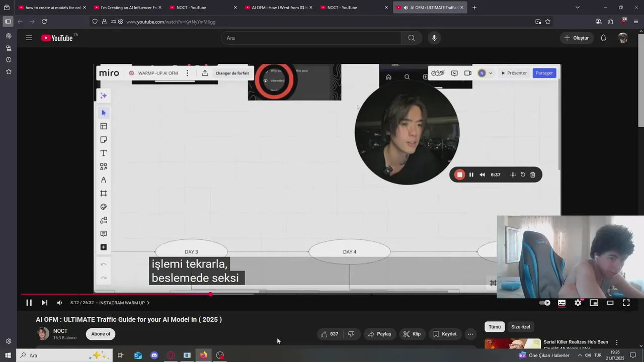Pause the playing video
The height and width of the screenshot is (362, 644).
(29, 303)
